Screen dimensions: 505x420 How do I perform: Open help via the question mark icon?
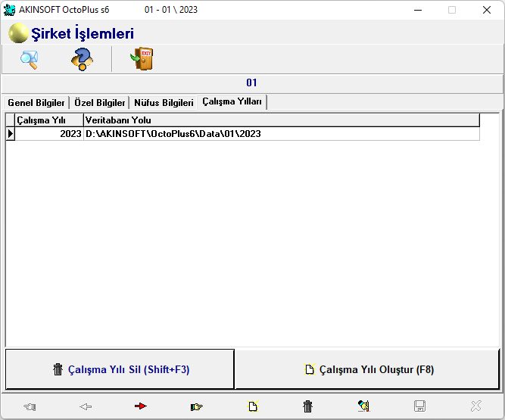82,60
